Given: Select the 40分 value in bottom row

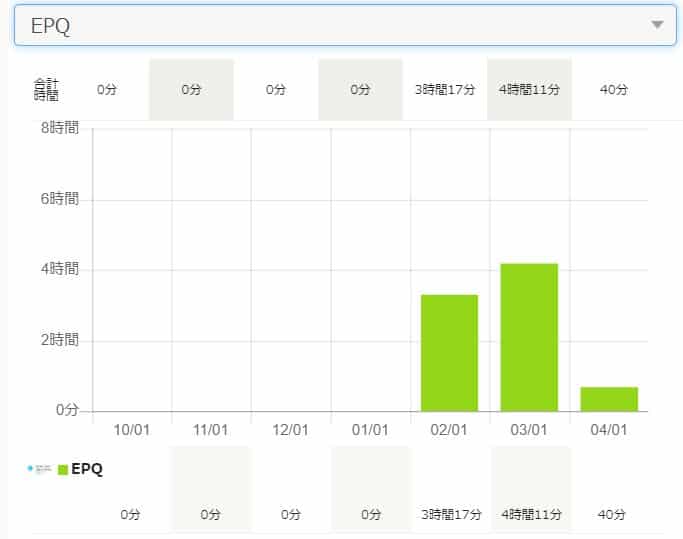Looking at the screenshot, I should [x=613, y=515].
